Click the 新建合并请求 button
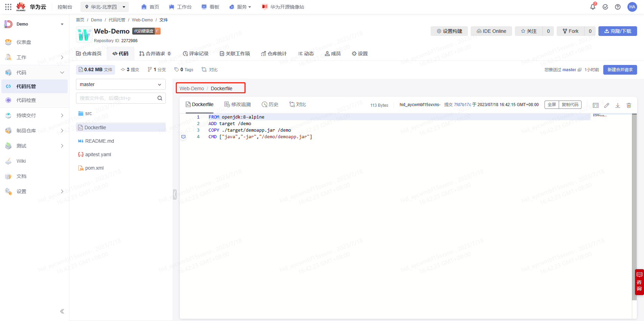The image size is (644, 321). click(620, 70)
